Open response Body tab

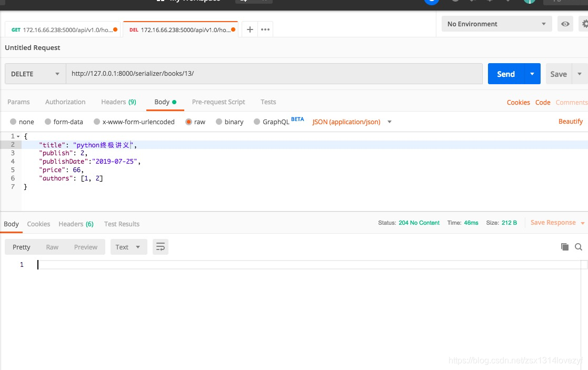click(11, 224)
